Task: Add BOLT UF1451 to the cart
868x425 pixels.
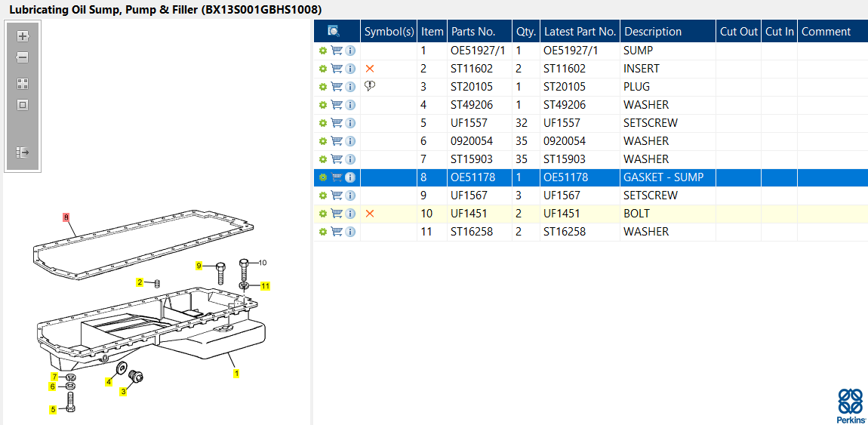Action: click(x=337, y=214)
